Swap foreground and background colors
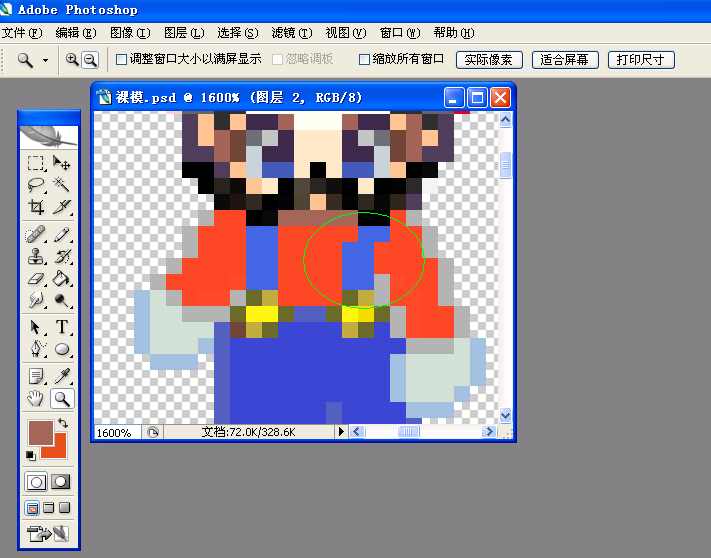711x558 pixels. [x=63, y=423]
